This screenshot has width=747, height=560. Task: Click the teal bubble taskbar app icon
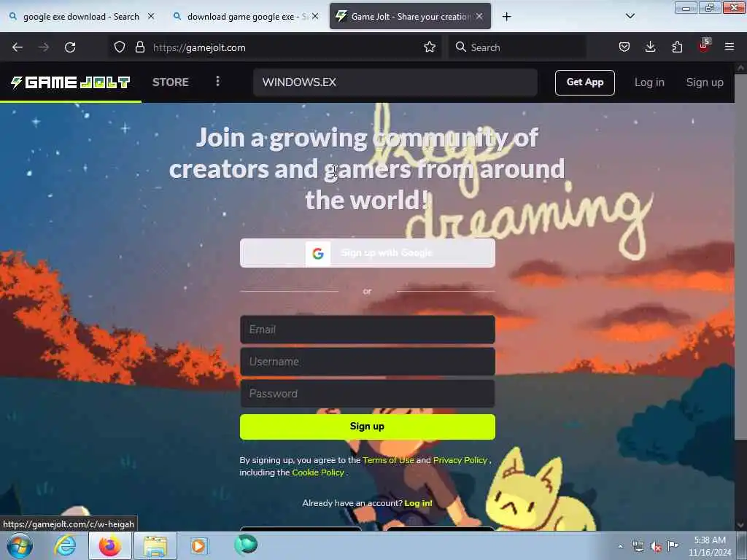coord(246,545)
